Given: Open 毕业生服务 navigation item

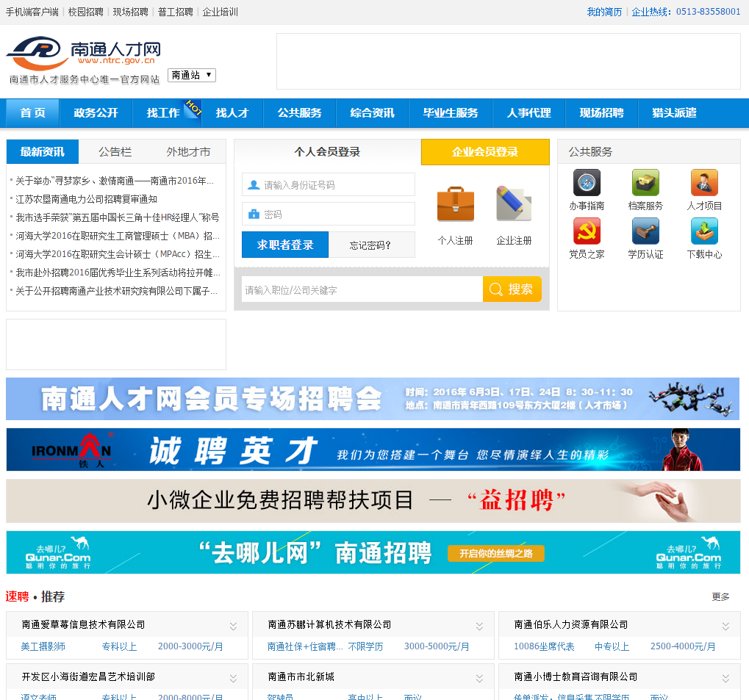Looking at the screenshot, I should [451, 113].
